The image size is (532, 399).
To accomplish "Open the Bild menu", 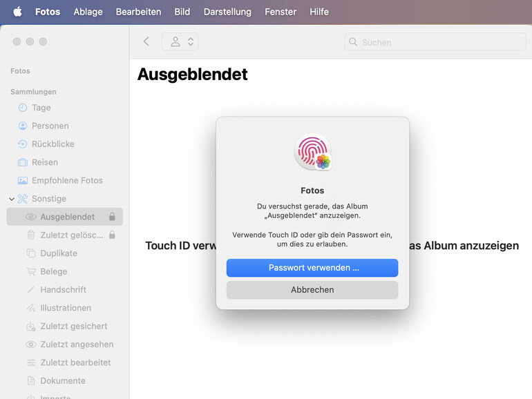I will 182,12.
